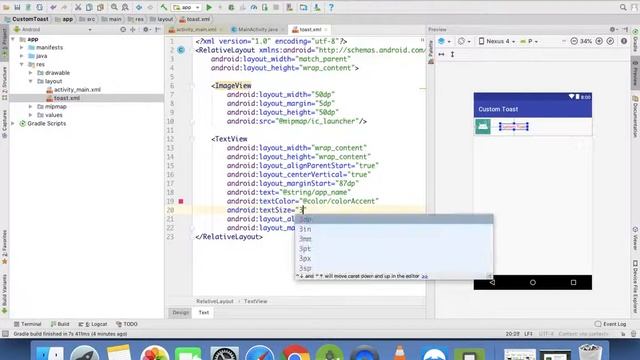Image resolution: width=640 pixels, height=360 pixels.
Task: Open Finder from the Dock
Action: (50, 353)
